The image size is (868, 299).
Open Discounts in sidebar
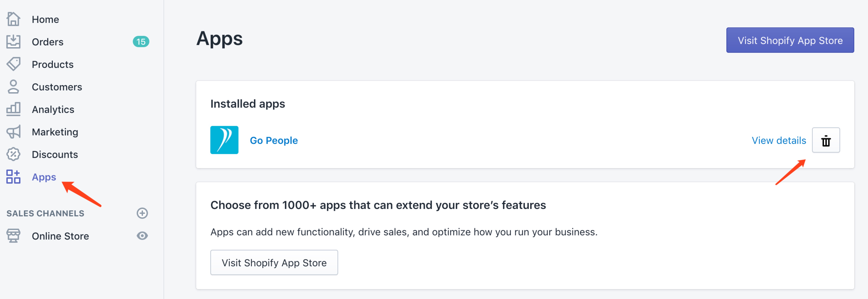pos(55,155)
